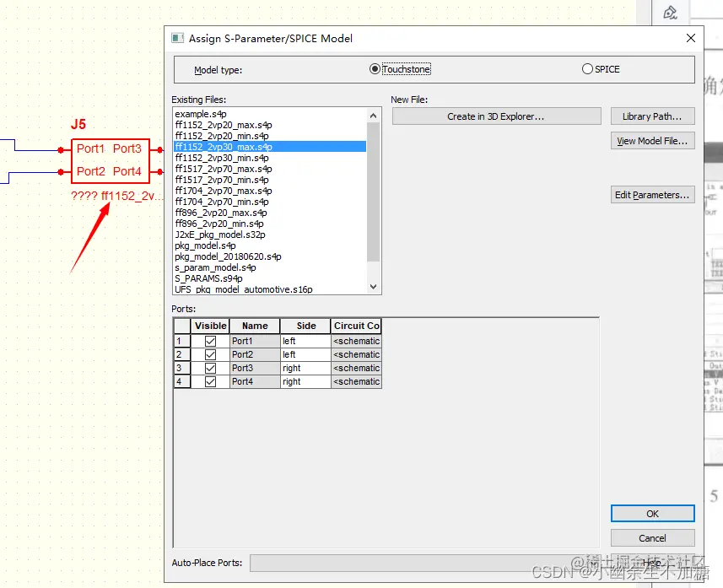This screenshot has width=723, height=588.
Task: Click the Circuit Co cell for Port2
Action: [x=356, y=354]
